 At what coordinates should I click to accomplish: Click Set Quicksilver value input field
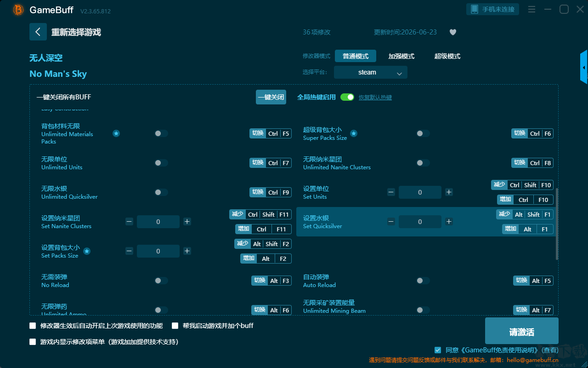click(420, 222)
